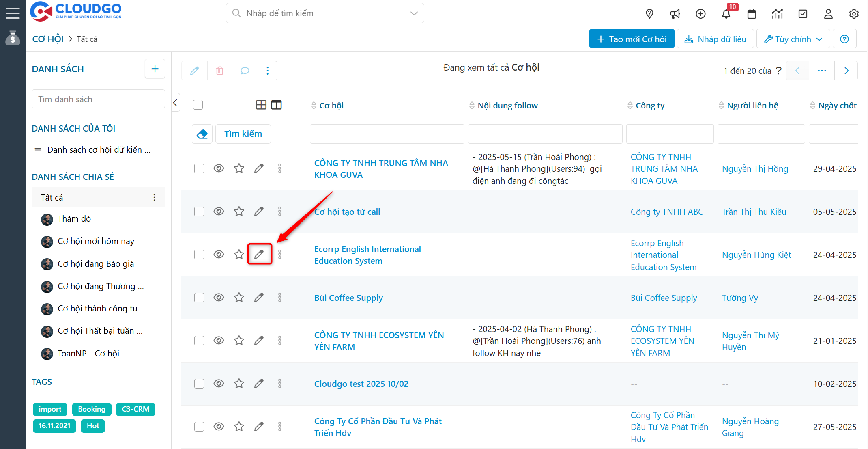This screenshot has width=868, height=449.
Task: Click the megaphone announcements icon
Action: coord(675,14)
